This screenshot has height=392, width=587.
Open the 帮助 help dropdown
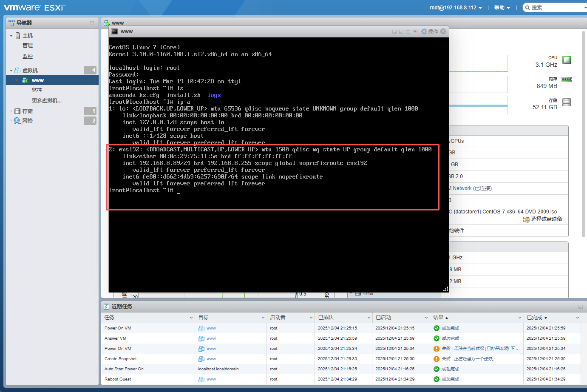tap(502, 8)
